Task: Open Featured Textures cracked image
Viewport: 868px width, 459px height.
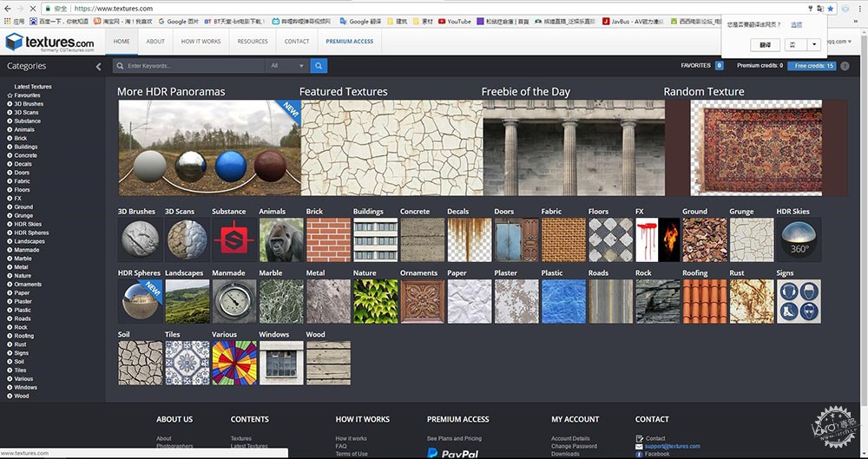Action: pyautogui.click(x=392, y=148)
